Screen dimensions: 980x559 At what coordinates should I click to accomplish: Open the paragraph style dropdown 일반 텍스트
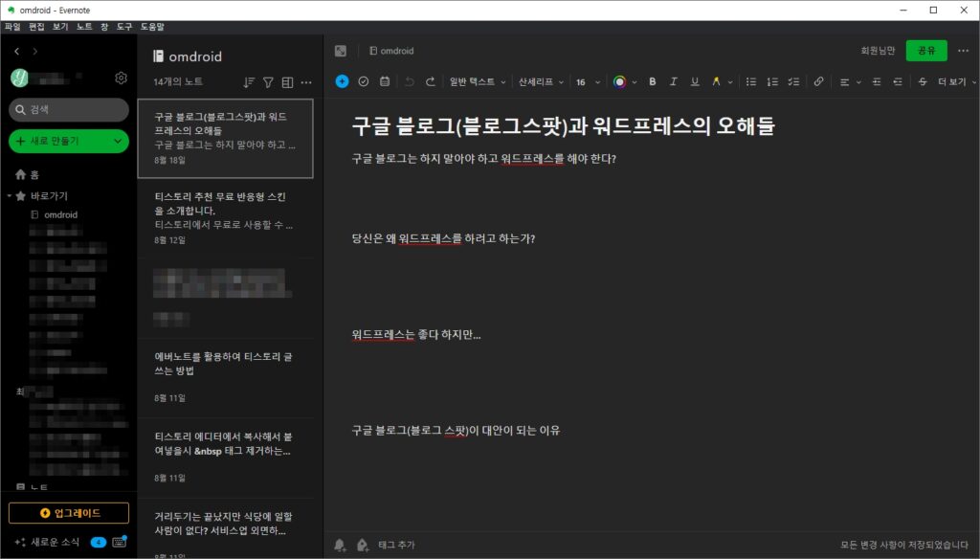tap(478, 81)
